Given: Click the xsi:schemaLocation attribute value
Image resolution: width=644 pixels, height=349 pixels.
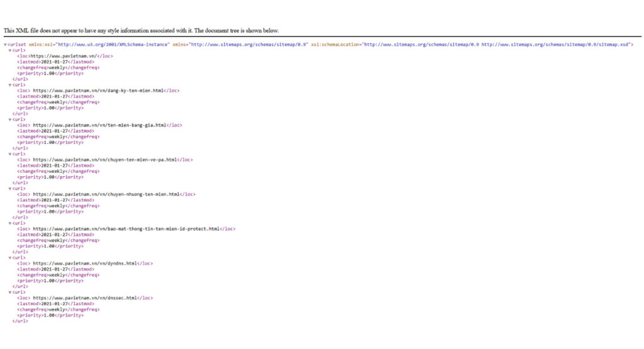Looking at the screenshot, I should [x=498, y=45].
